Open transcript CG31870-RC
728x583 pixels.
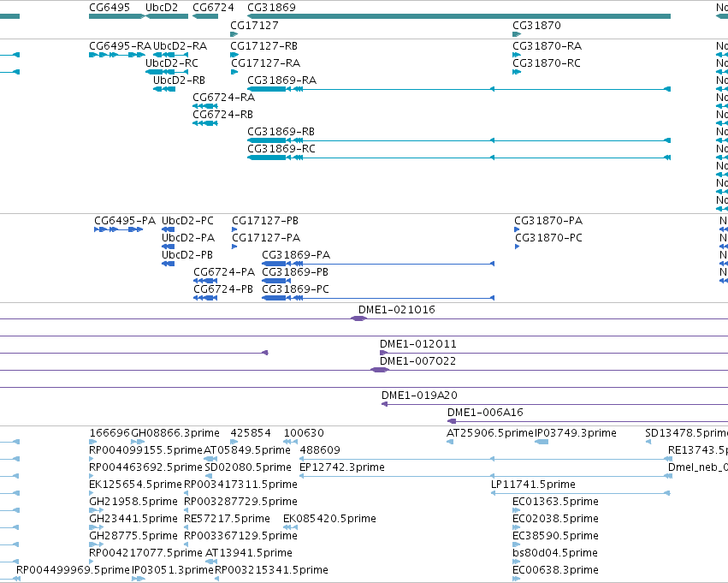pos(547,63)
